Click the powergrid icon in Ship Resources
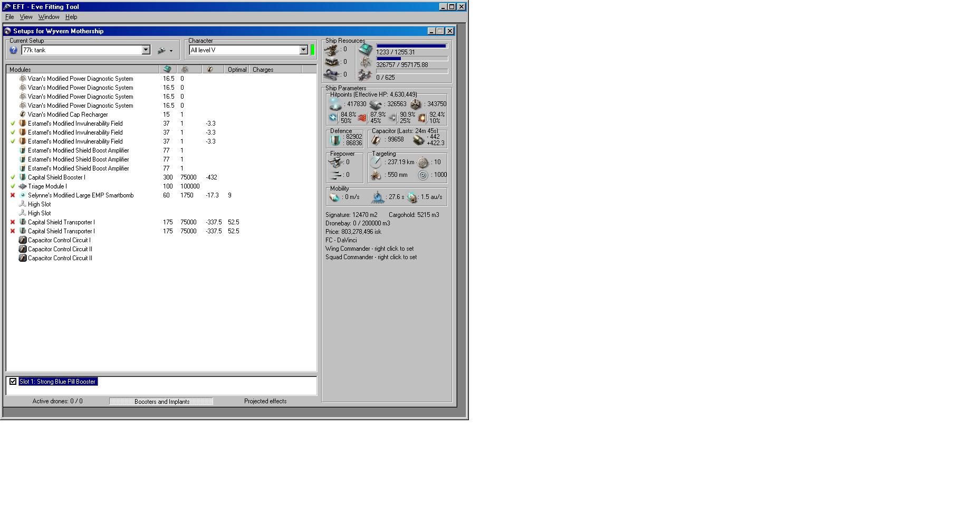The image size is (980, 521). tap(365, 63)
